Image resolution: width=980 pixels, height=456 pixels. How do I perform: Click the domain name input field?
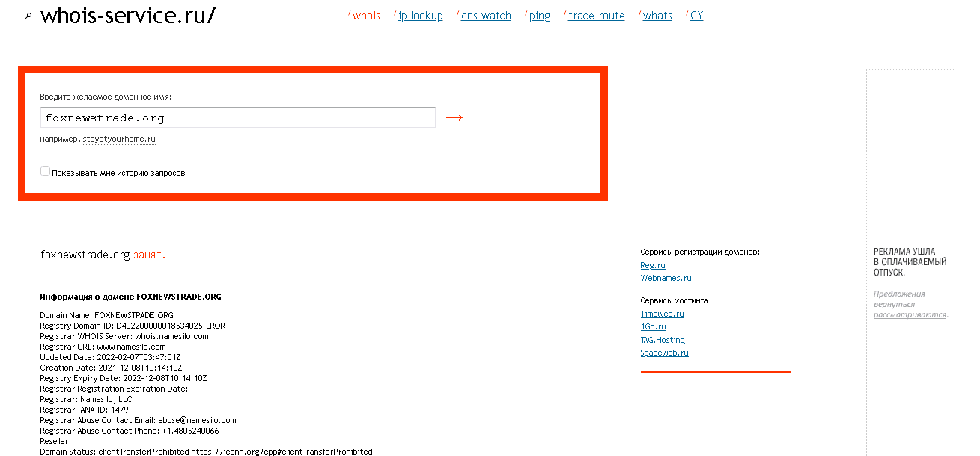click(237, 118)
